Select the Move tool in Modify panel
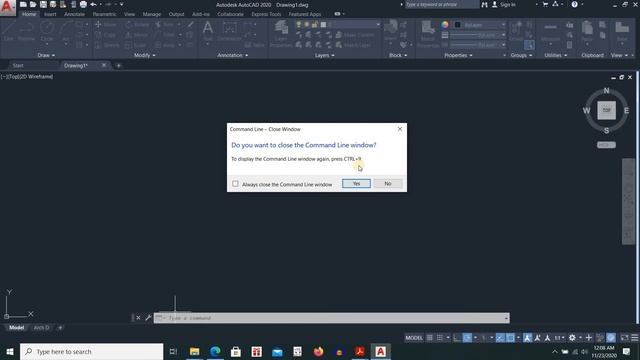The height and width of the screenshot is (360, 640). point(106,24)
